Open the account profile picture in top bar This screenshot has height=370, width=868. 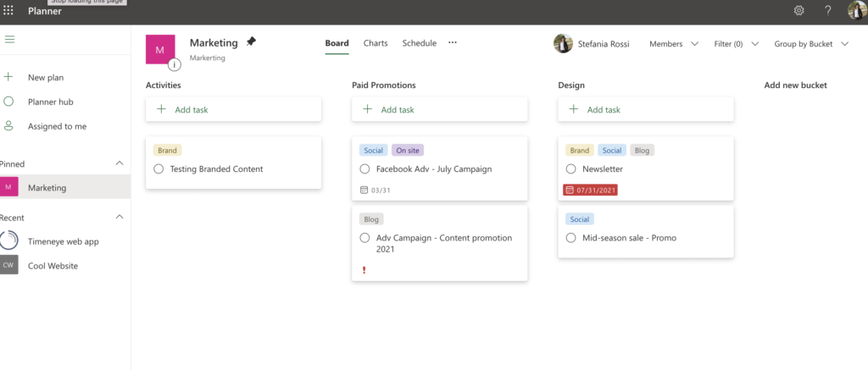858,10
